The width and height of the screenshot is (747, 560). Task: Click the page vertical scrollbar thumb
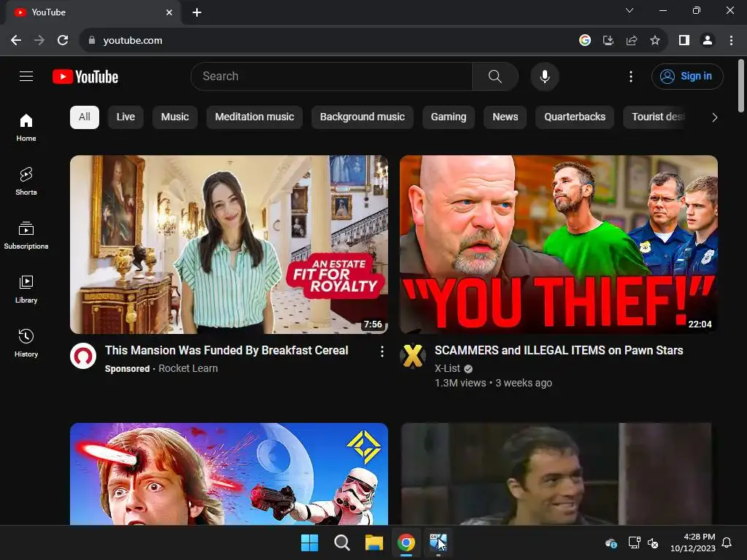point(741,86)
